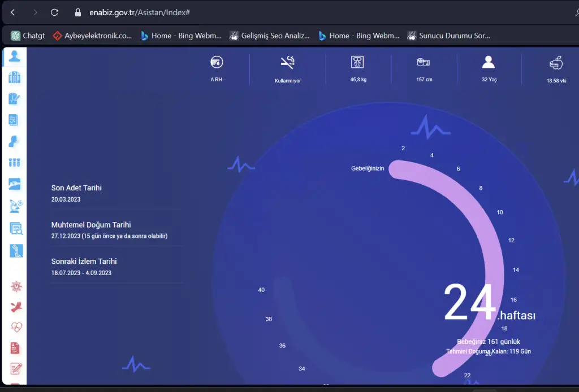Open the red person document sidebar icon
Viewport: 579px width, 392px height.
click(15, 348)
